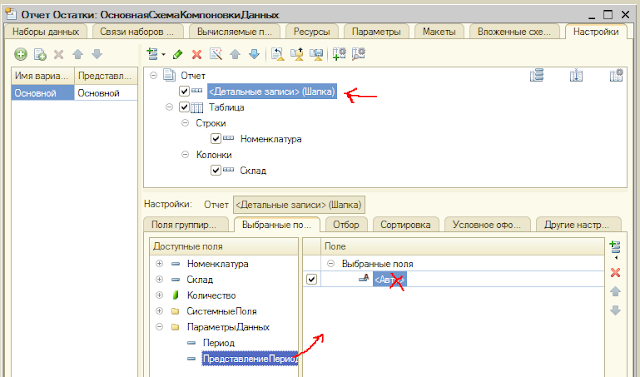View custom settings with the gear magnifier icon
This screenshot has height=377, width=640.
coord(358,54)
